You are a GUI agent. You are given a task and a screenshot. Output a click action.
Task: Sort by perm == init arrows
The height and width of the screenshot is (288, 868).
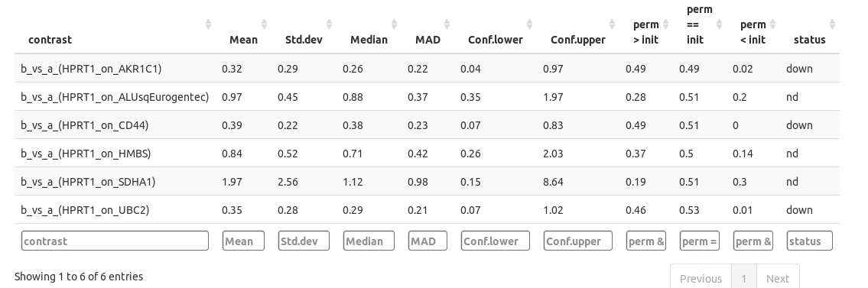[x=719, y=24]
